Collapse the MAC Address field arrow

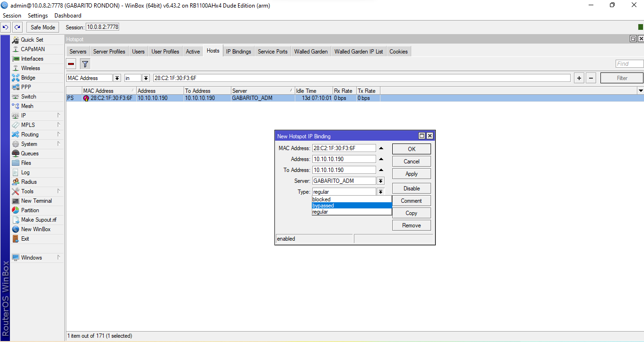point(381,148)
